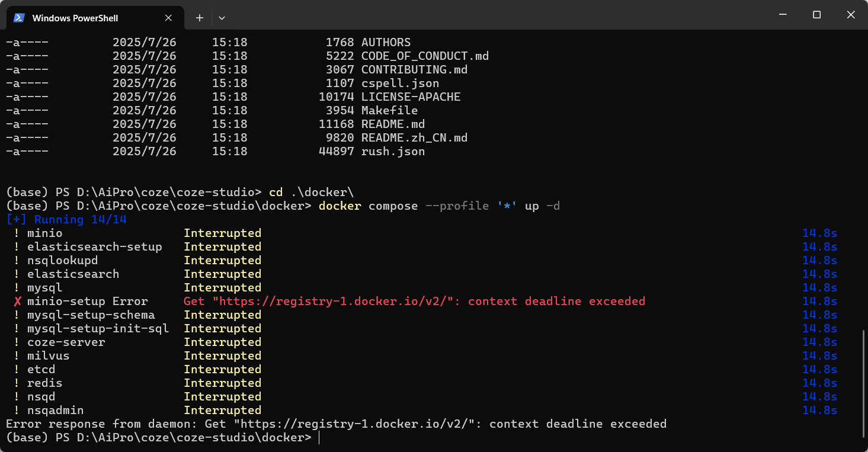Image resolution: width=868 pixels, height=452 pixels.
Task: Click the README.zh_CN.md file name
Action: coord(414,138)
